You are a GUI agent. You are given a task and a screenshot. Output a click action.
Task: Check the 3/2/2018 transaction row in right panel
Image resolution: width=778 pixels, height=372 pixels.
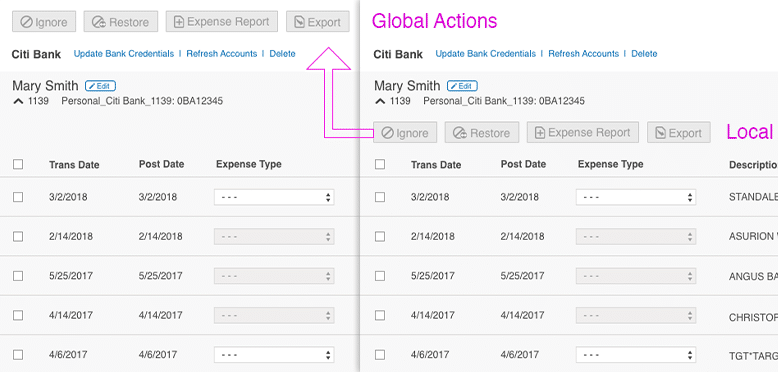pyautogui.click(x=380, y=197)
